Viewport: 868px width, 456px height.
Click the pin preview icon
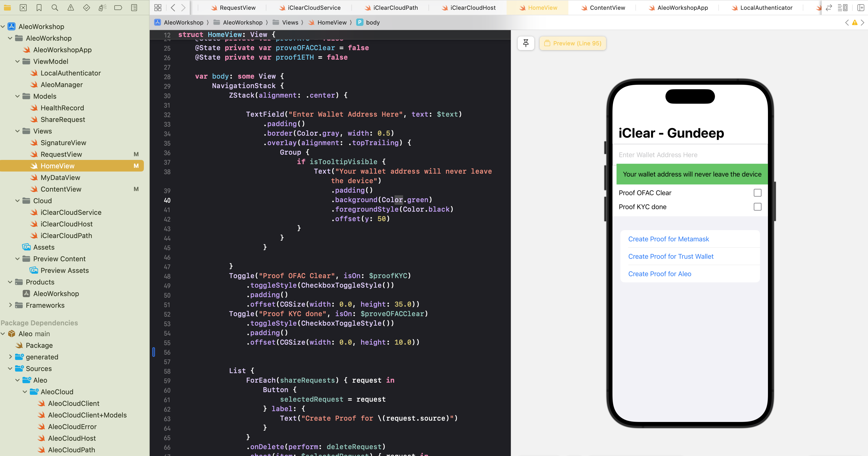click(526, 43)
